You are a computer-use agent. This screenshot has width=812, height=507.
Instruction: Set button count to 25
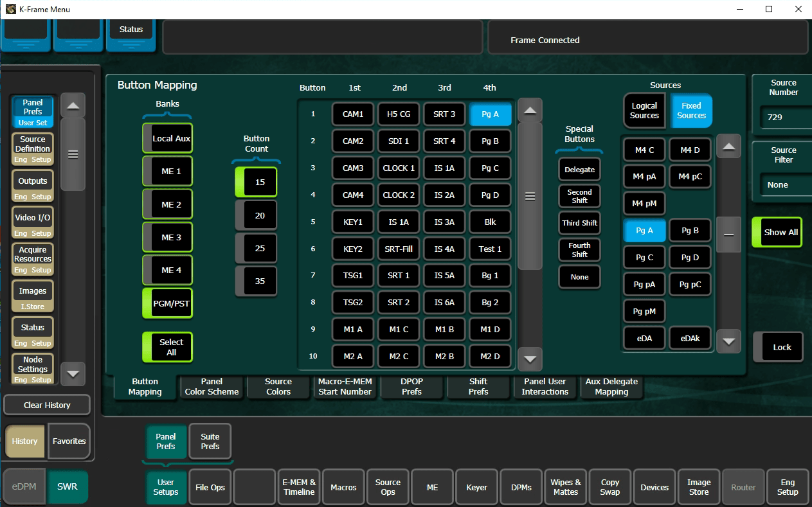(256, 248)
